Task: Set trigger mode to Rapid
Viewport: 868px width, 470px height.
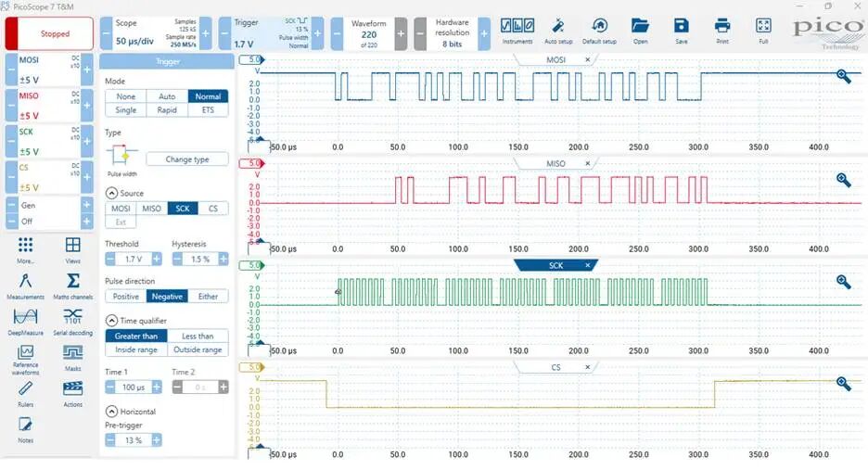Action: pyautogui.click(x=167, y=110)
